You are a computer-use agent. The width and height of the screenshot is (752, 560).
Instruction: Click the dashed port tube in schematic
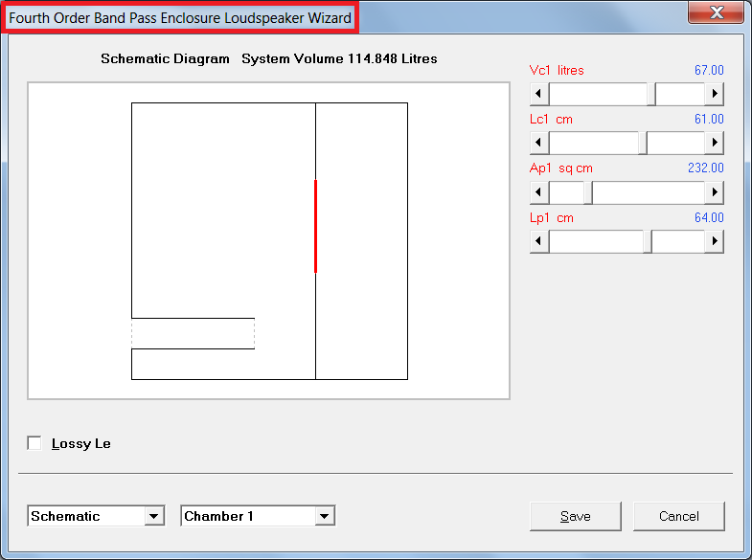194,333
